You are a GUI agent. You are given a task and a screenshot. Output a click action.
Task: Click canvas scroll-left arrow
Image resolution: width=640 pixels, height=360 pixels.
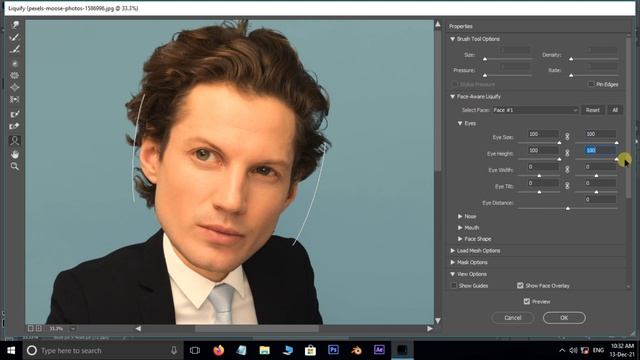tap(138, 329)
